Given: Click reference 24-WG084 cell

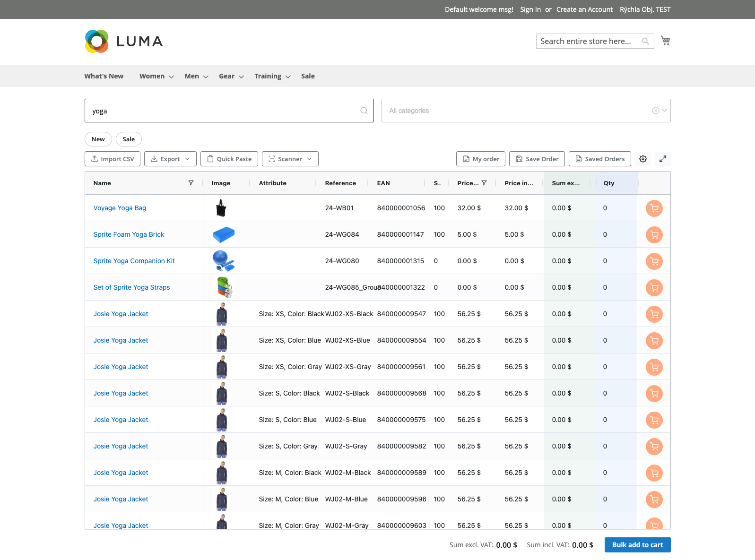Looking at the screenshot, I should point(342,234).
